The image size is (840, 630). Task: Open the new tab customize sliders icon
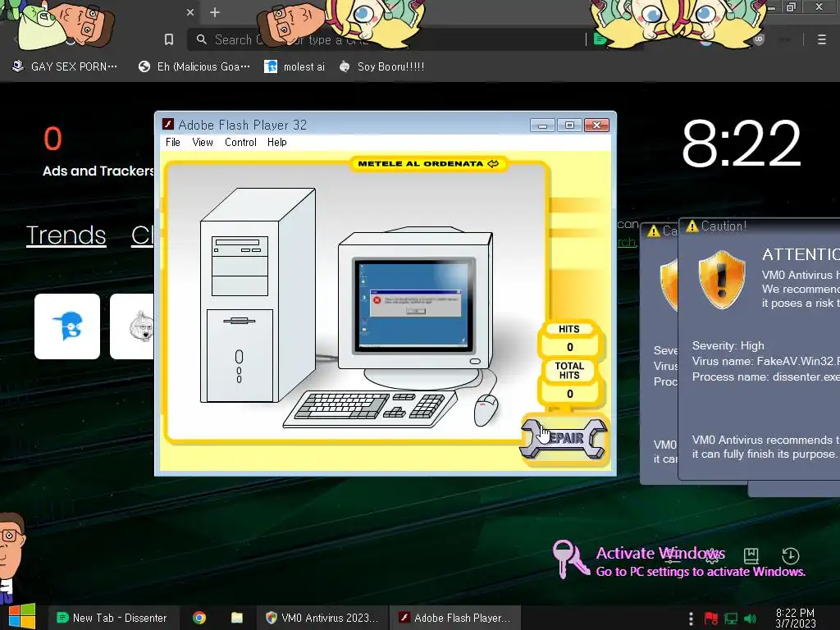[x=673, y=555]
